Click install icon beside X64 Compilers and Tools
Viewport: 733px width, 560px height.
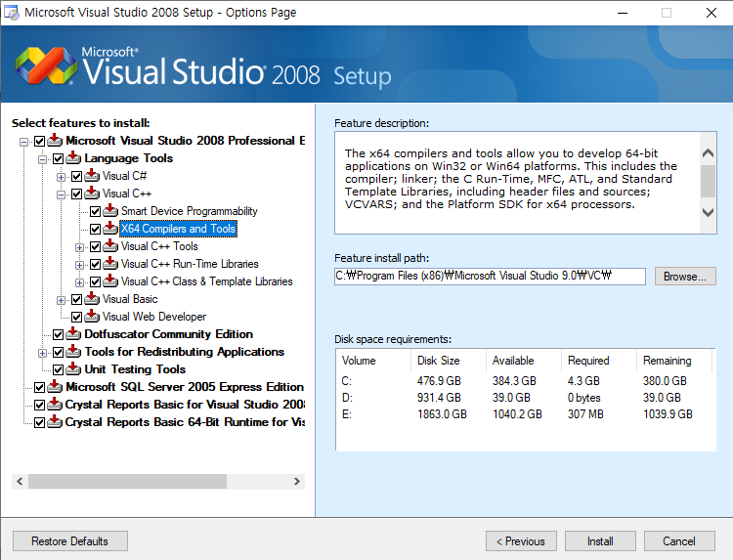coord(110,228)
